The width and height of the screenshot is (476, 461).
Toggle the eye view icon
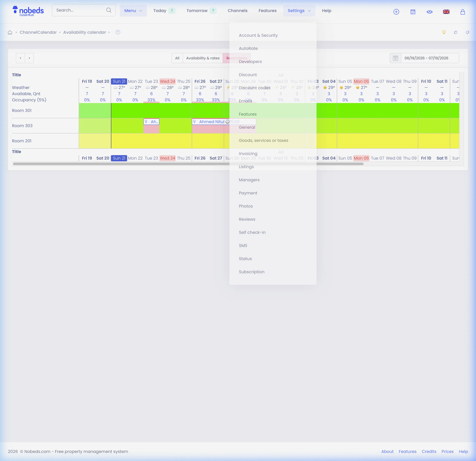pos(429,12)
